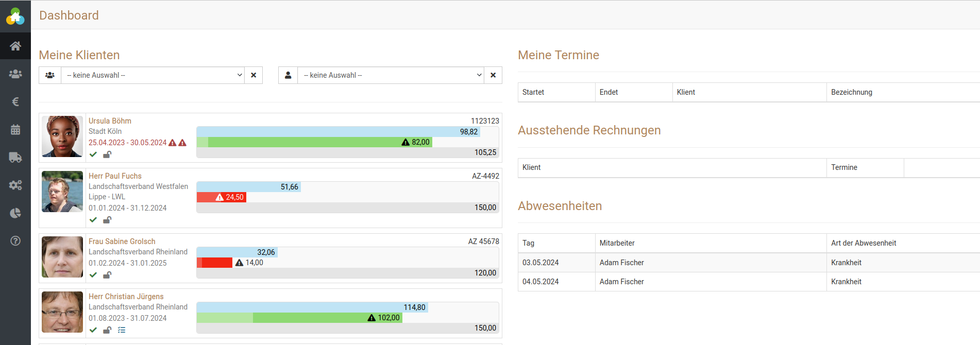Open client Ursula Böhm's name link
980x345 pixels.
coord(110,121)
